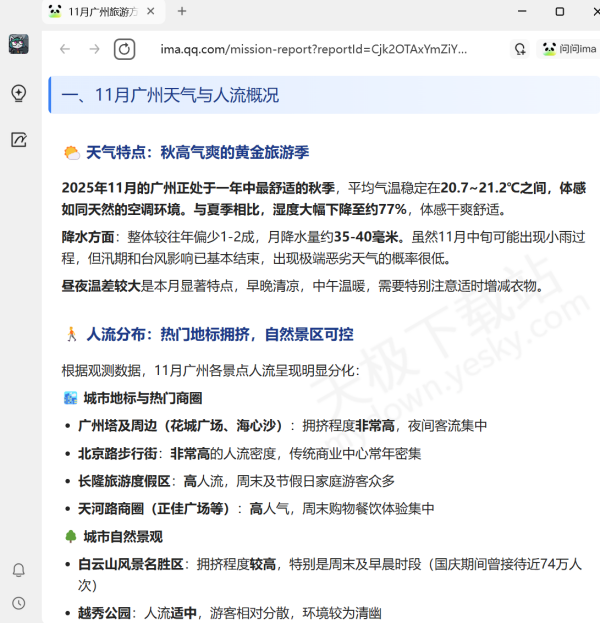Open the history clock icon
This screenshot has height=623, width=600.
coord(19,603)
